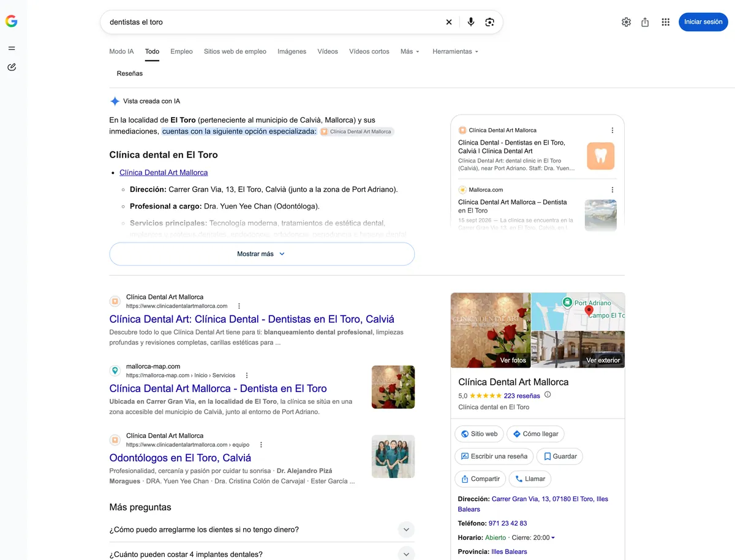Viewport: 735px width, 560px height.
Task: Click the roses thumbnail beside the mallorca-map.com result
Action: click(x=393, y=387)
